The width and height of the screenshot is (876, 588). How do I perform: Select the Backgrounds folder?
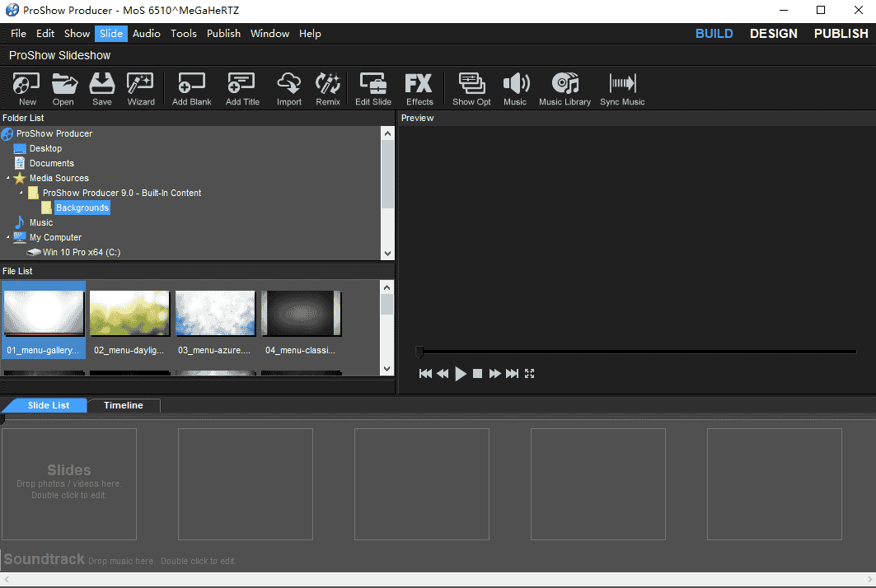coord(82,208)
